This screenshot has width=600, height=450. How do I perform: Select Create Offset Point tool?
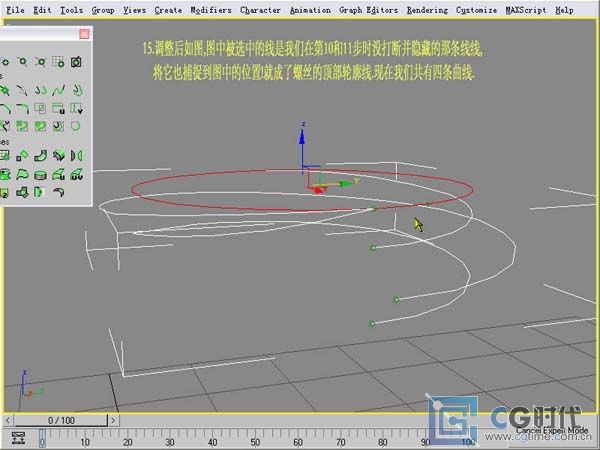5,62
